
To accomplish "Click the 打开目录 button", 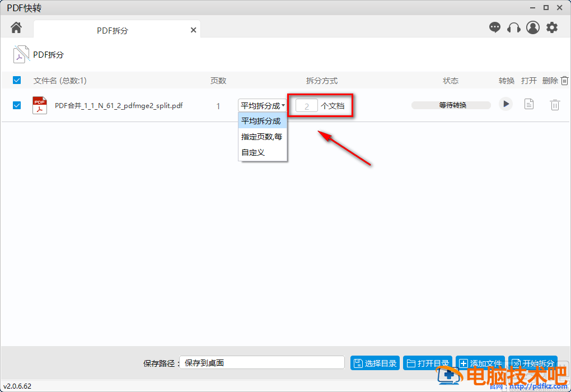I will tap(428, 363).
